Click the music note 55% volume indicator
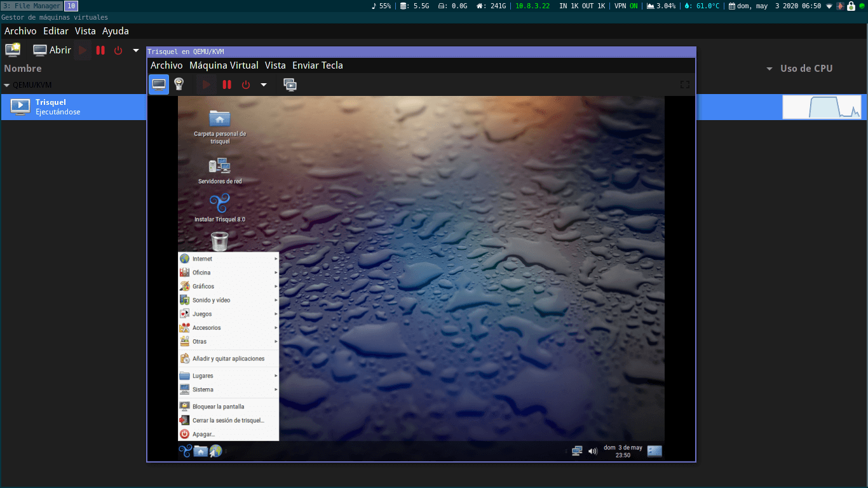 click(x=381, y=6)
